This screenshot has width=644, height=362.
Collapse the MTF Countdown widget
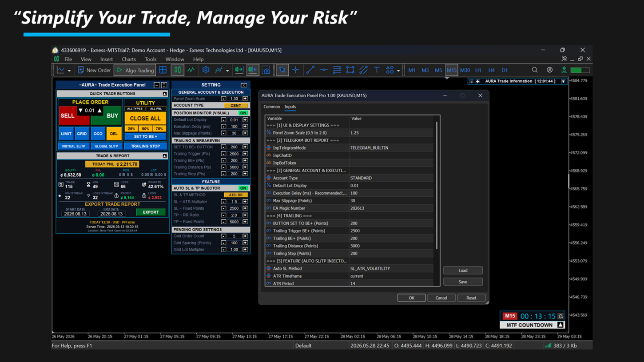pyautogui.click(x=561, y=325)
